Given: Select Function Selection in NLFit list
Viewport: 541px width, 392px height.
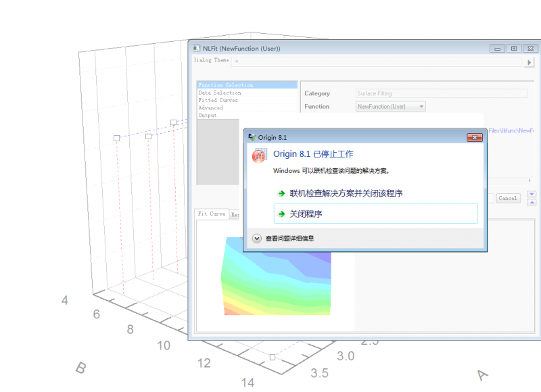Looking at the screenshot, I should point(247,85).
